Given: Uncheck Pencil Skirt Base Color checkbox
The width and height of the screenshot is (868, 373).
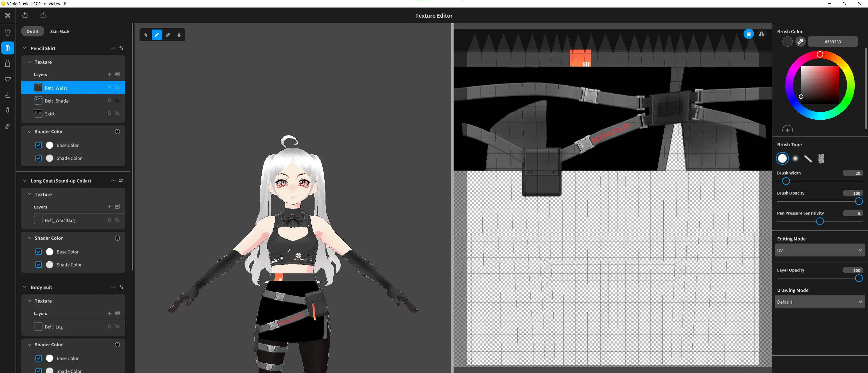Looking at the screenshot, I should [x=39, y=145].
